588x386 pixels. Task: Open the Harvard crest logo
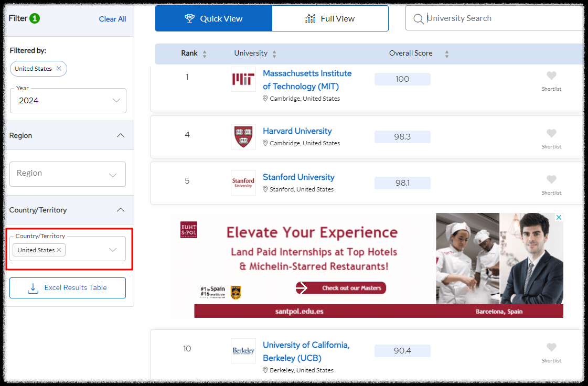point(243,137)
